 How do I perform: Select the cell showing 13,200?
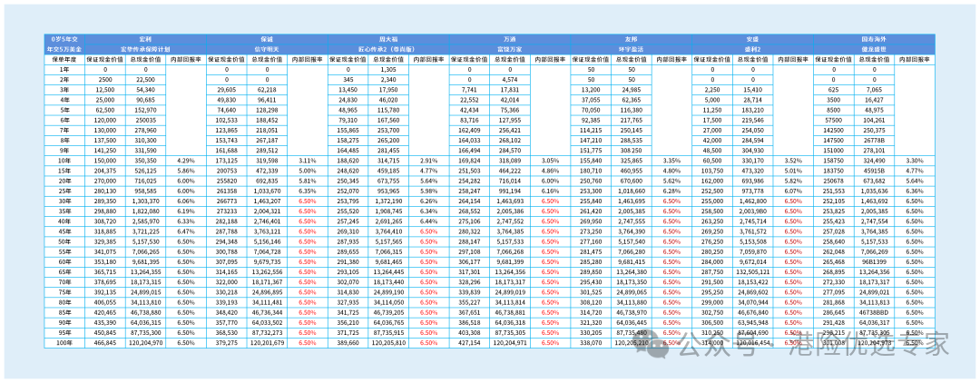point(591,89)
